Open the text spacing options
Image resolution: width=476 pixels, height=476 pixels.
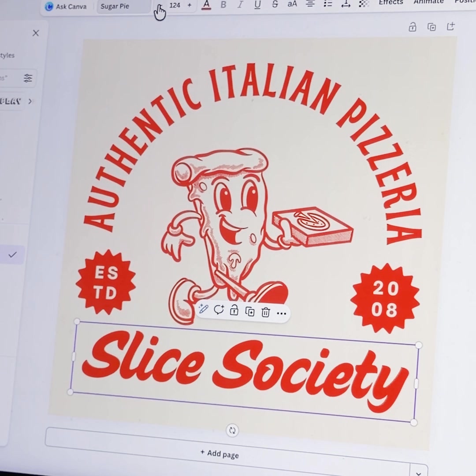click(346, 4)
